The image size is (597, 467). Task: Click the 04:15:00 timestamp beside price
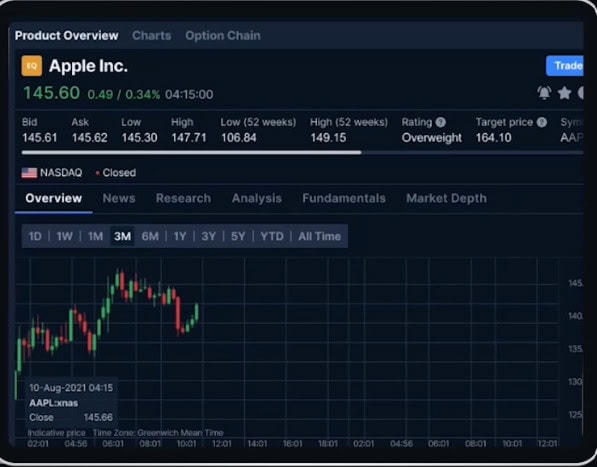[x=189, y=94]
